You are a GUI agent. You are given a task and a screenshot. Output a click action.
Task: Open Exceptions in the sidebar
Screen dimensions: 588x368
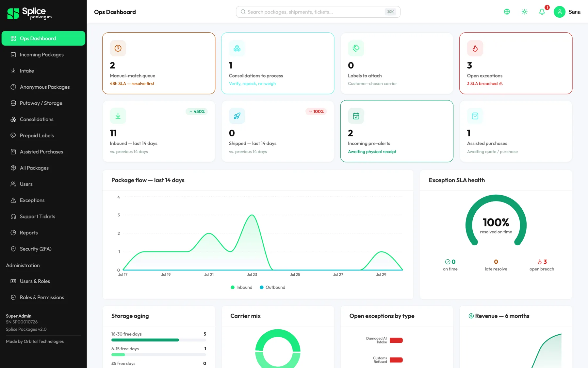coord(43,200)
